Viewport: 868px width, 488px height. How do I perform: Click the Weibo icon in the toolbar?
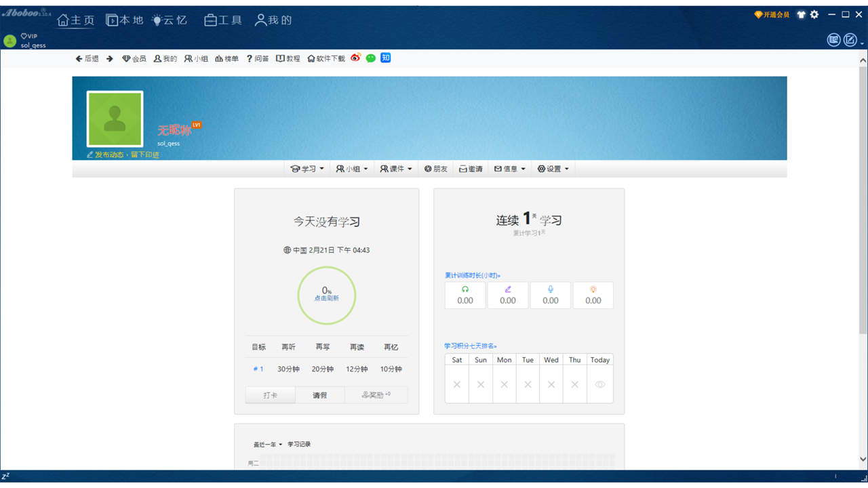pyautogui.click(x=356, y=58)
